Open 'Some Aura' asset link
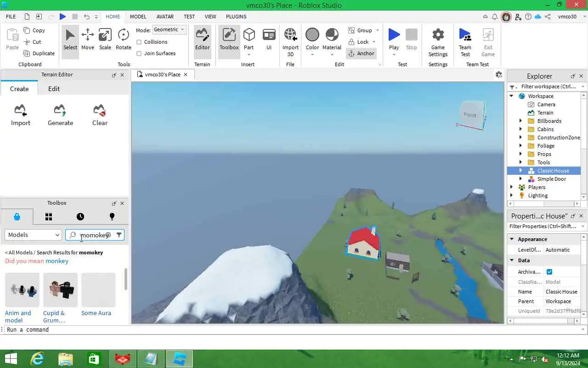This screenshot has width=588, height=368. coord(96,313)
